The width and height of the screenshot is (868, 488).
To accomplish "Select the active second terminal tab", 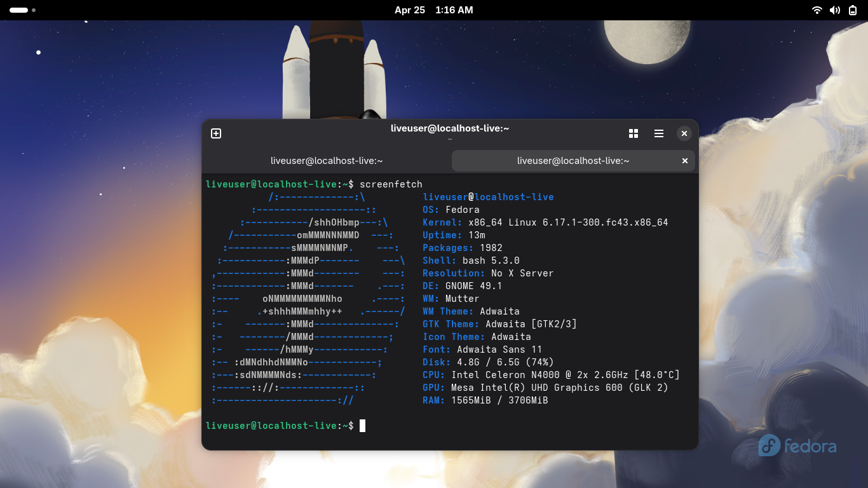I will tap(573, 161).
